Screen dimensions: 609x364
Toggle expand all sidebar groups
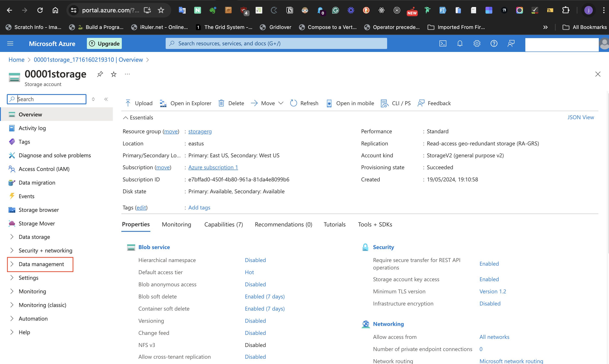coord(93,99)
